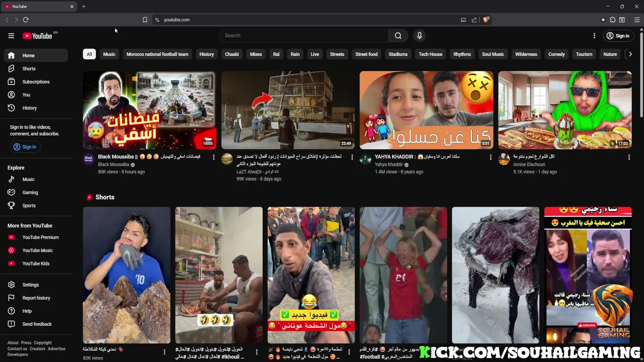
Task: Click the YouTube logo
Action: click(38, 36)
